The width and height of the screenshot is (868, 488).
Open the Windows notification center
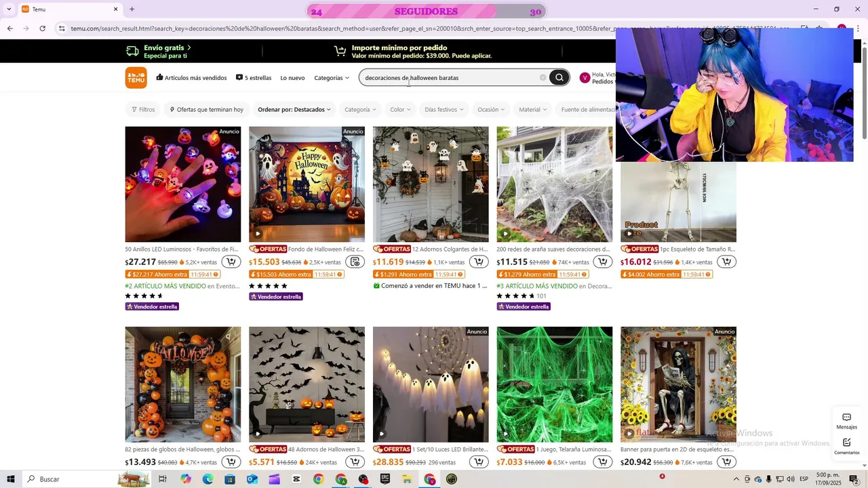854,479
